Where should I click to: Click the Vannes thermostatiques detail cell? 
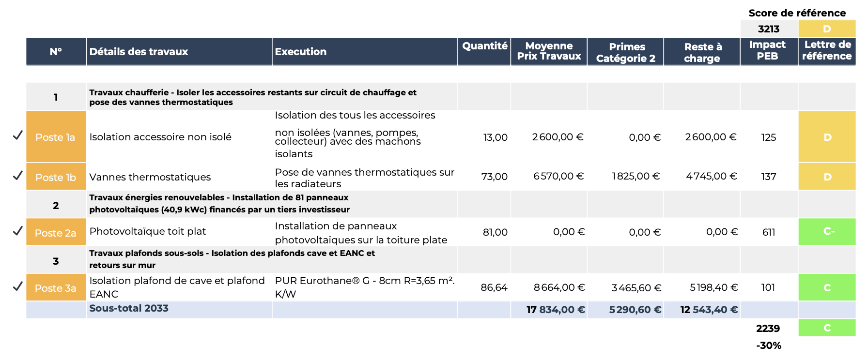tap(150, 177)
